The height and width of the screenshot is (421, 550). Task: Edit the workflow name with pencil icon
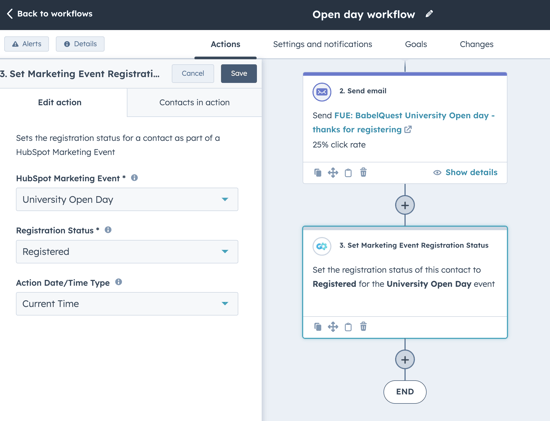429,14
